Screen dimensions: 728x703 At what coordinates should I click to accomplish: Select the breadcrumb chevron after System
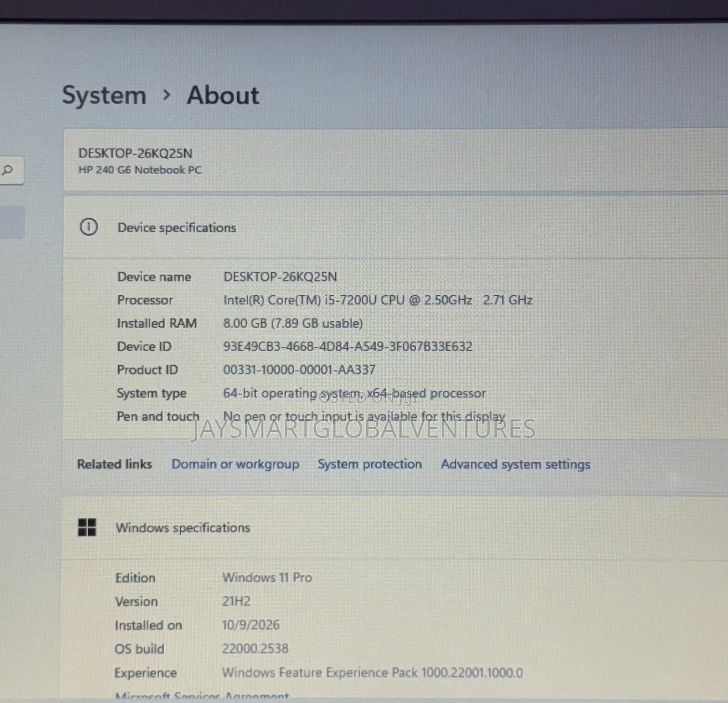pyautogui.click(x=167, y=95)
